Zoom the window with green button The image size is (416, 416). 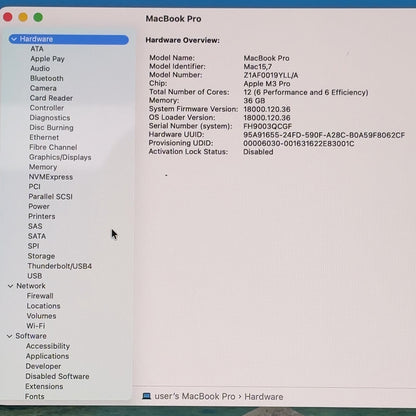[38, 17]
